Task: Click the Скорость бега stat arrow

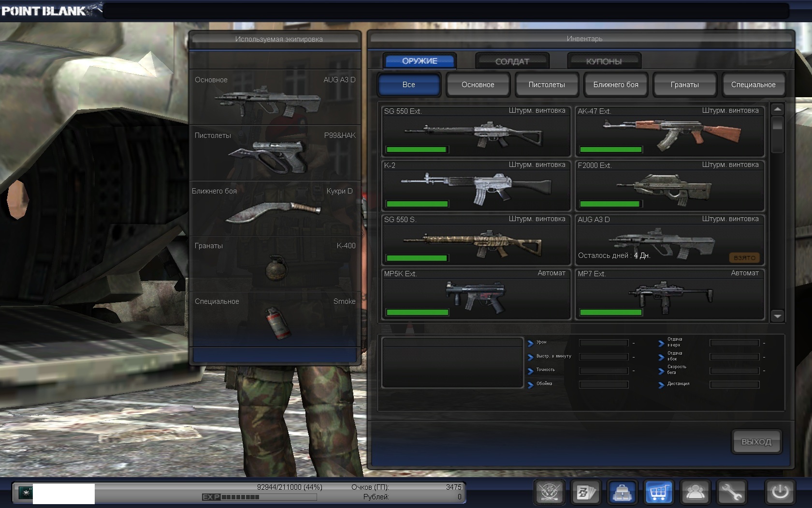Action: click(661, 371)
